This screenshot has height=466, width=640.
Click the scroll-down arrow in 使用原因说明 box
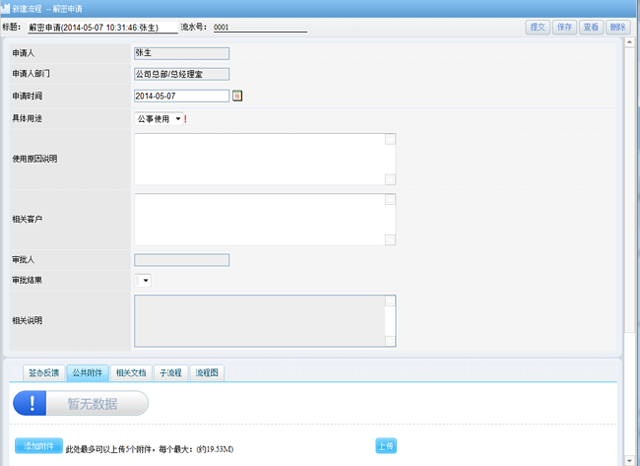pyautogui.click(x=390, y=179)
